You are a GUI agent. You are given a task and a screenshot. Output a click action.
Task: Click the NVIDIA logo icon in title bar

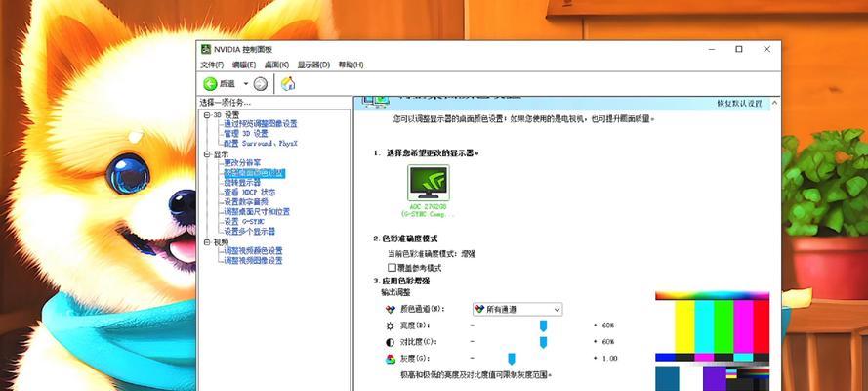206,49
